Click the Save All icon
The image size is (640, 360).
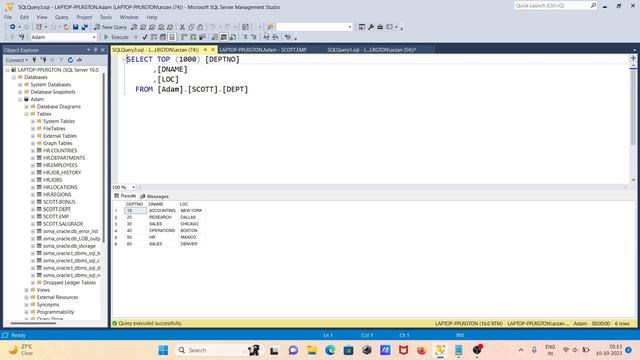[x=84, y=27]
